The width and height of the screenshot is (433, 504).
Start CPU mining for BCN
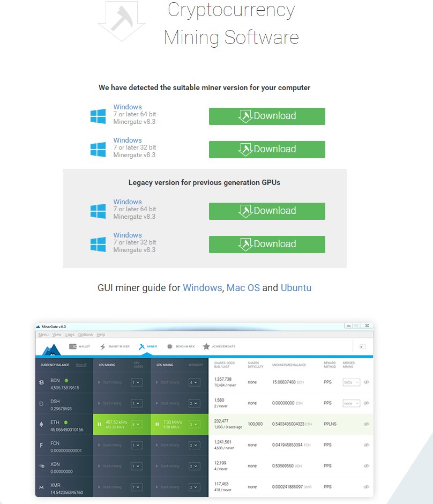click(109, 382)
